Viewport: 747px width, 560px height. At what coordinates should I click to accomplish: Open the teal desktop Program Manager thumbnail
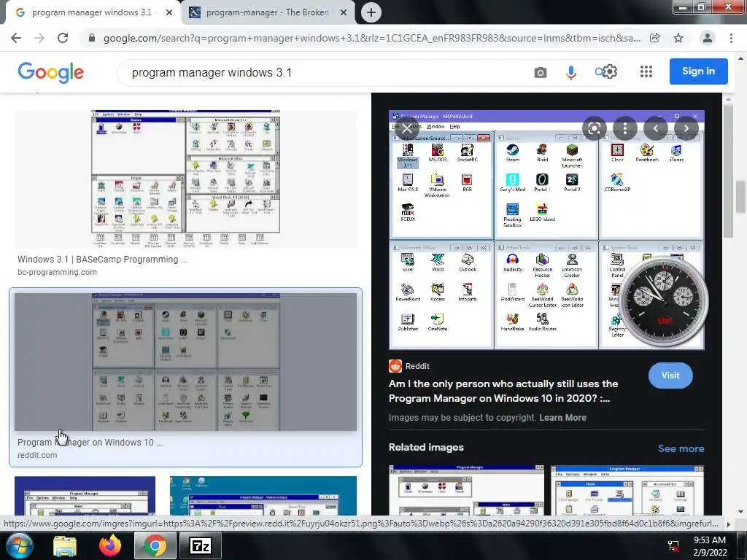click(x=263, y=496)
